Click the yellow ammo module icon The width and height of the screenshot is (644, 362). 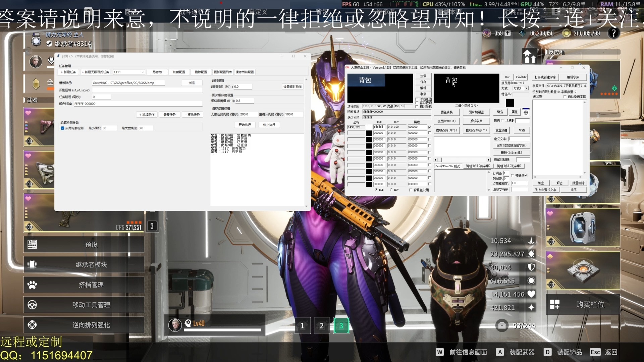(36, 83)
